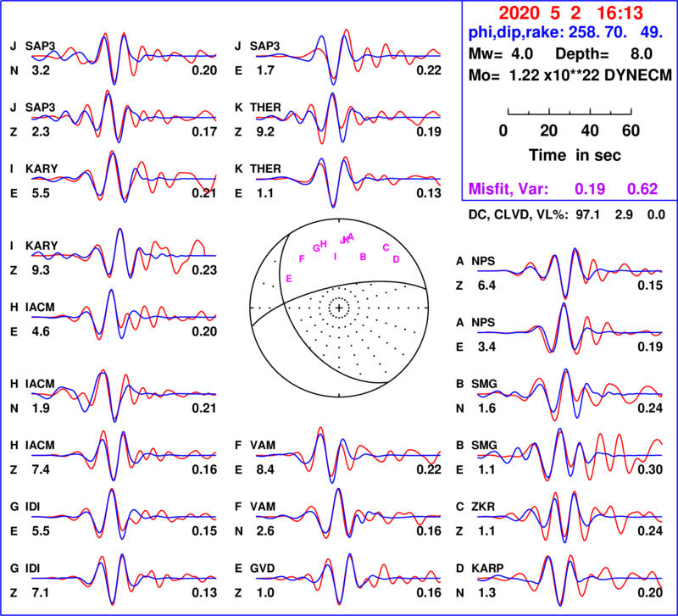Click the 20 tick label on time scale
The height and width of the screenshot is (616, 678).
(548, 130)
